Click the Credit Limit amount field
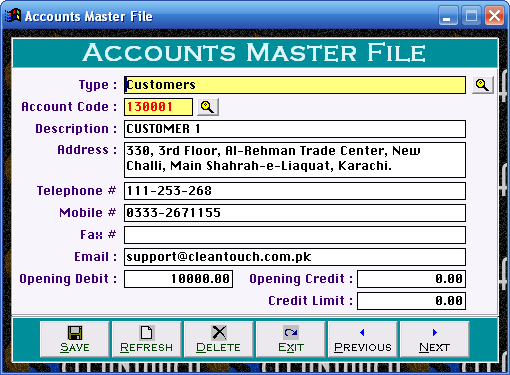 point(411,301)
